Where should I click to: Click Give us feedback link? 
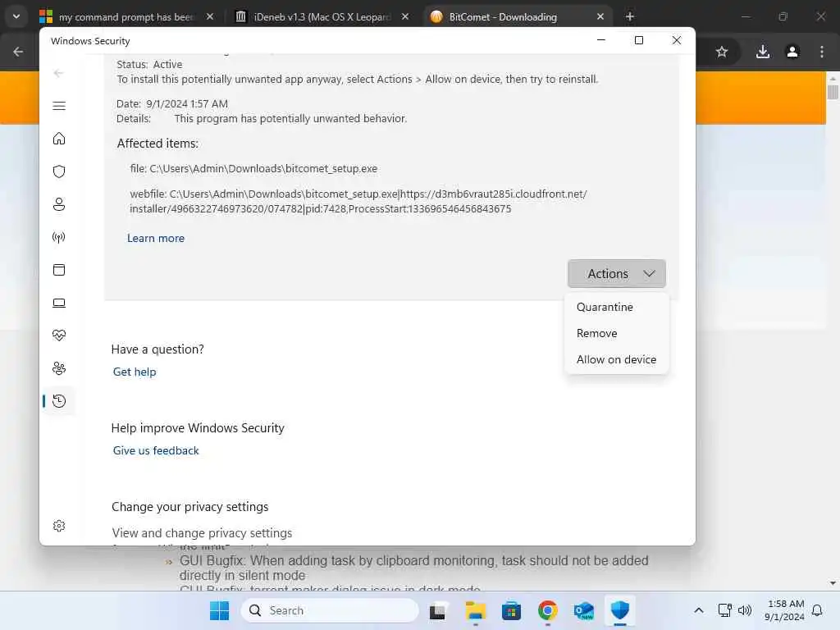coord(156,450)
